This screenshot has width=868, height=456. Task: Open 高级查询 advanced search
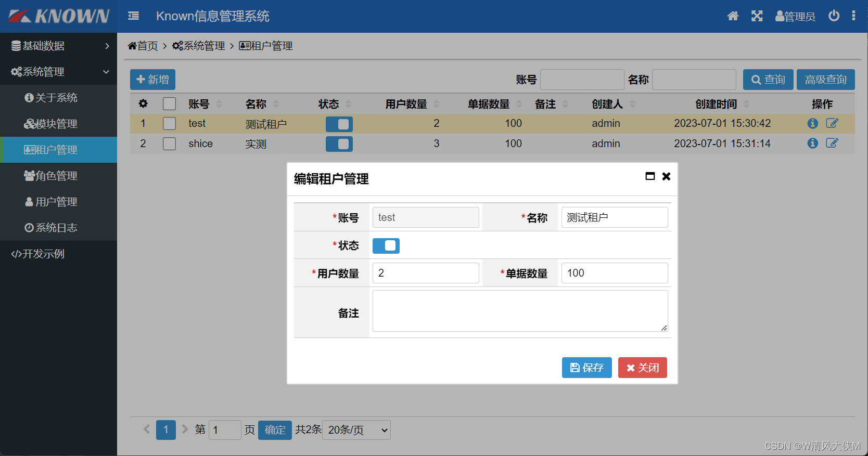[x=826, y=80]
